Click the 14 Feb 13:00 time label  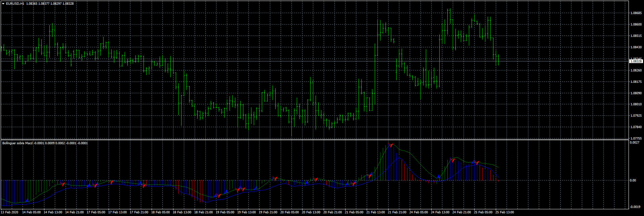coord(53,212)
